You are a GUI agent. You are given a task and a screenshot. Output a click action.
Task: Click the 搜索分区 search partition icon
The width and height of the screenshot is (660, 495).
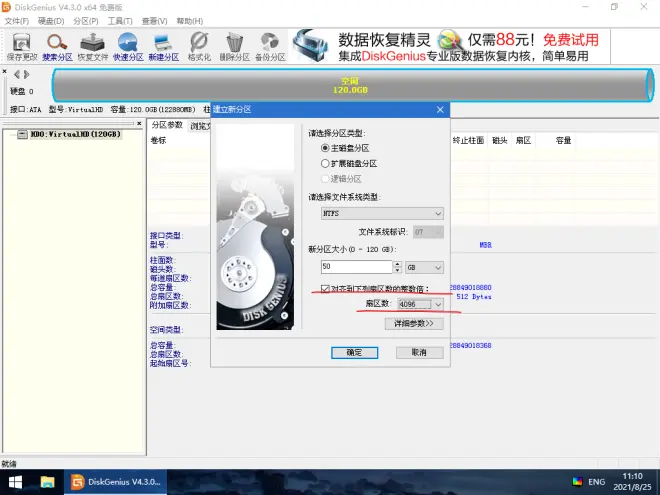pos(57,47)
